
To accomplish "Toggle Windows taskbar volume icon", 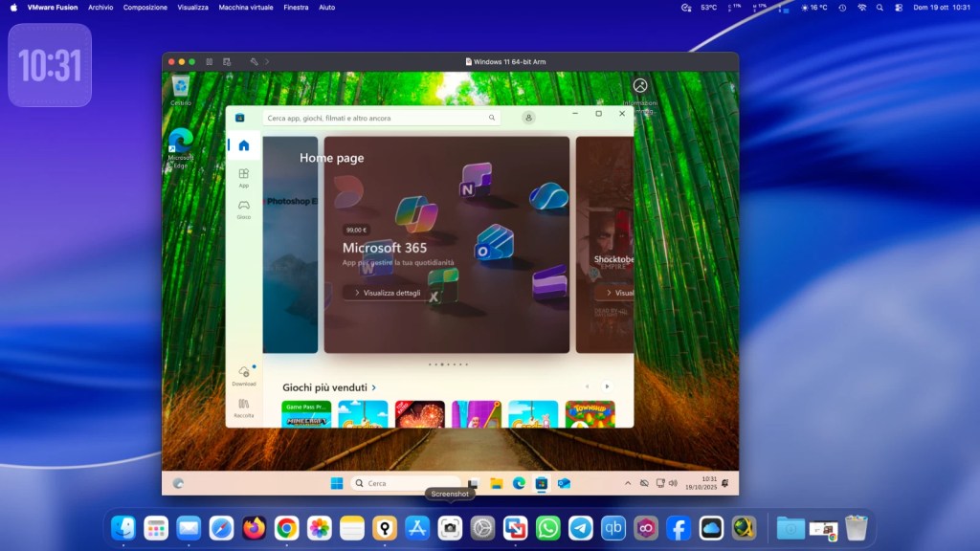I will 673,483.
